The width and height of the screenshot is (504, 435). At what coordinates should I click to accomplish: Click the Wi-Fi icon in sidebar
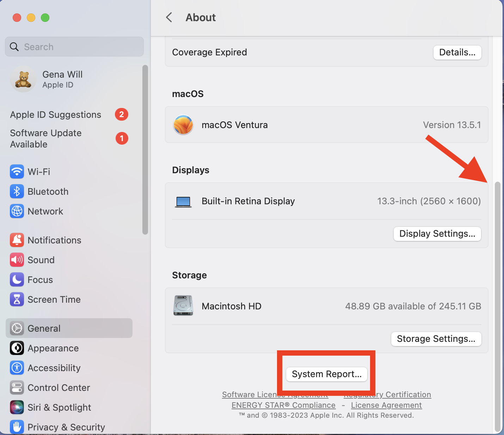click(x=17, y=172)
